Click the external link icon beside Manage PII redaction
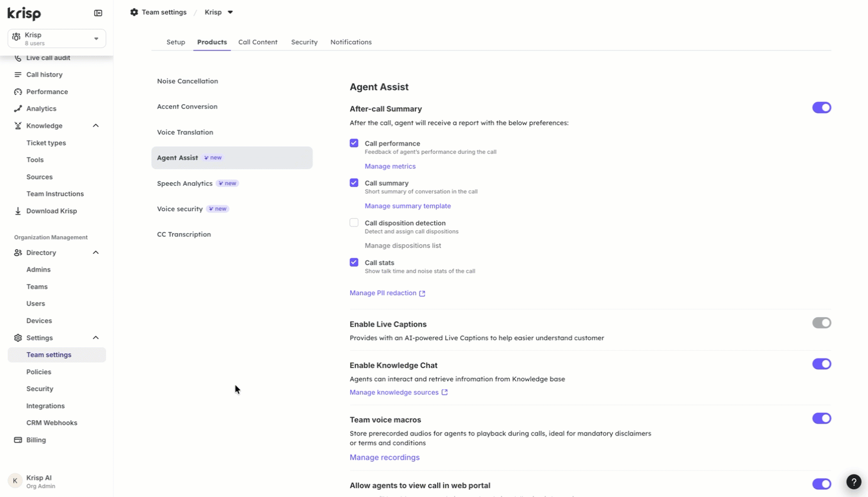Image resolution: width=868 pixels, height=497 pixels. (422, 293)
